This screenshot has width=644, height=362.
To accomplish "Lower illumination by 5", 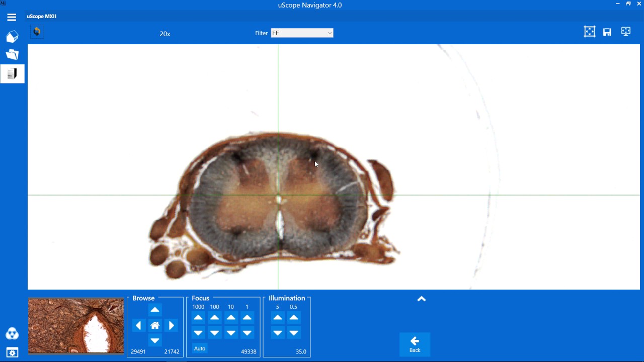I will (x=278, y=333).
